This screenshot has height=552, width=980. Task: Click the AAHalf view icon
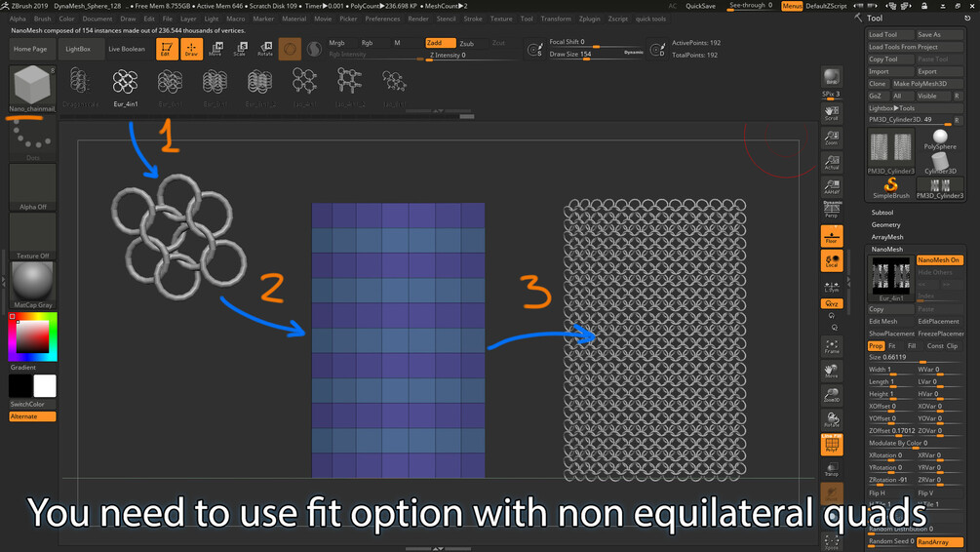pyautogui.click(x=831, y=186)
